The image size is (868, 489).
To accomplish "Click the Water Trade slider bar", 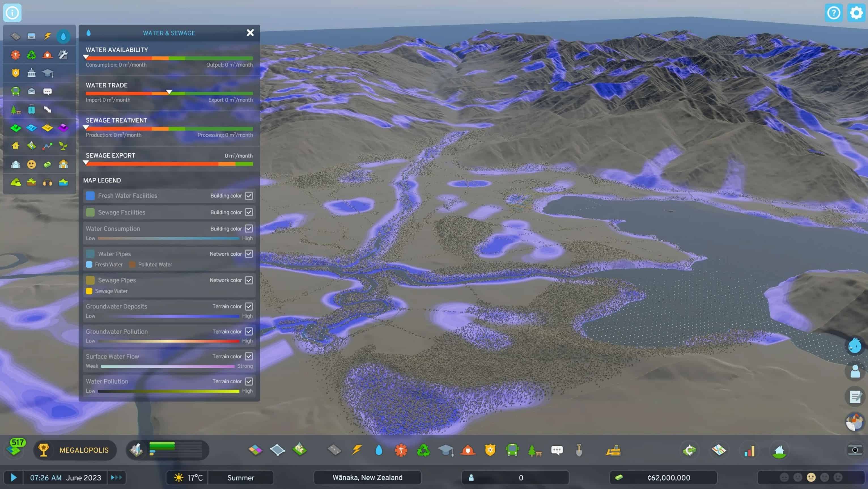I will [x=169, y=93].
